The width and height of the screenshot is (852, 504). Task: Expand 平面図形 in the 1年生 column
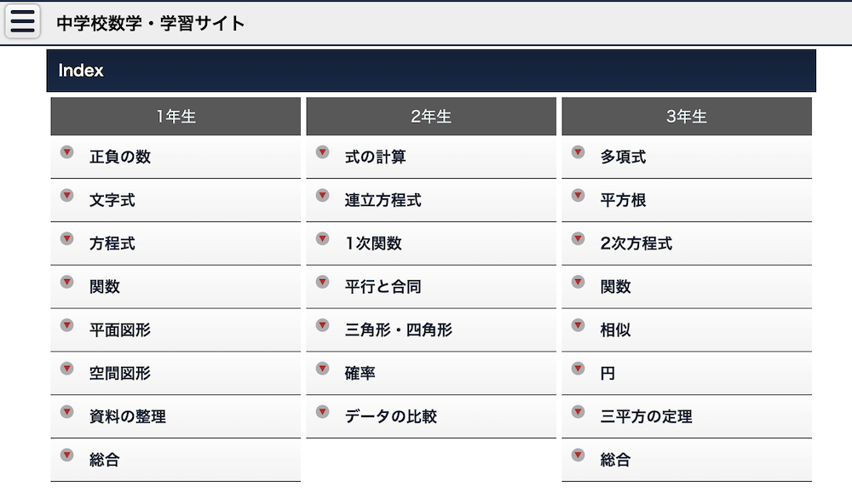click(x=176, y=330)
